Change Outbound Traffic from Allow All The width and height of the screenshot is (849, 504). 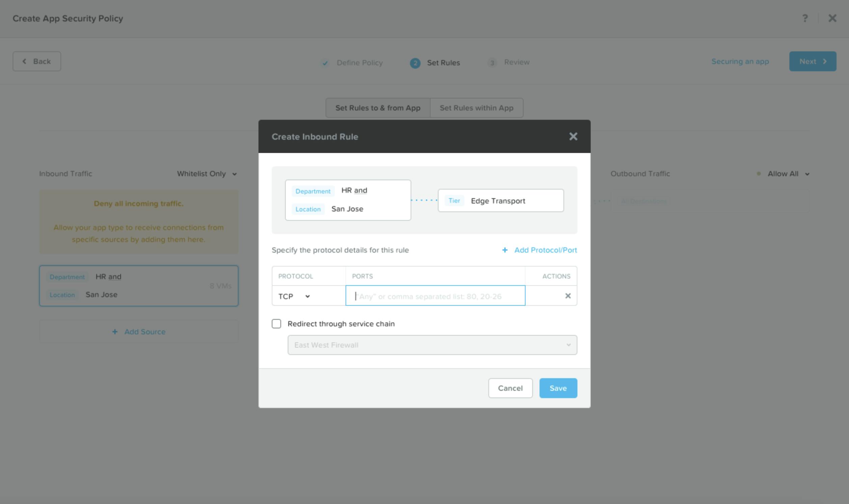coord(788,173)
